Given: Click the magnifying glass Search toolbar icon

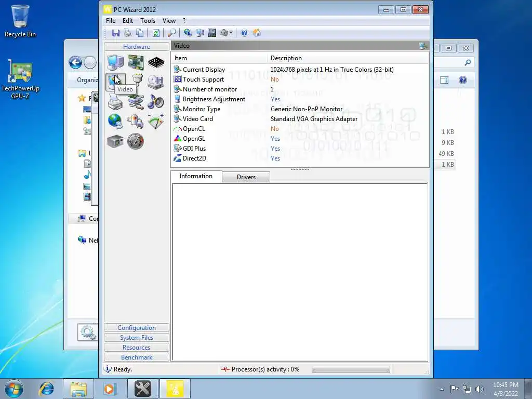Looking at the screenshot, I should 172,33.
